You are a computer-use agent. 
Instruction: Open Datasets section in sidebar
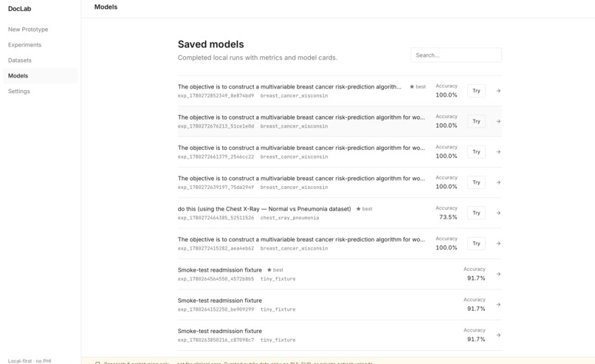(x=20, y=61)
